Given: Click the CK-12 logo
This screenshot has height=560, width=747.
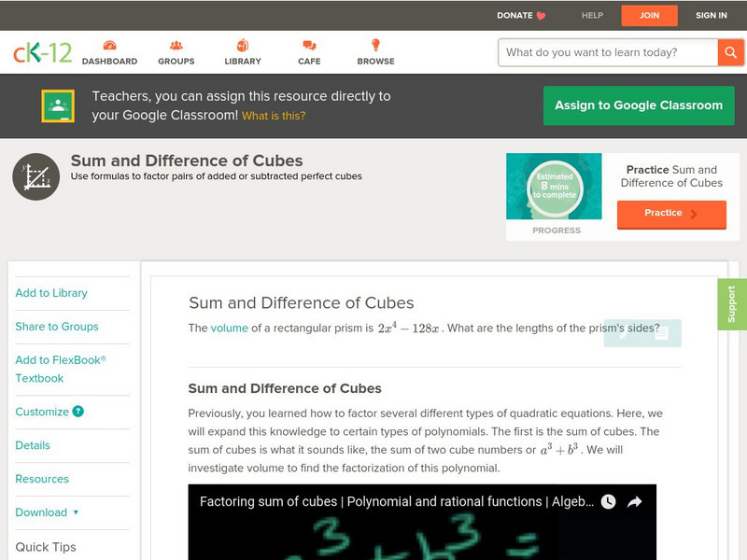Looking at the screenshot, I should point(42,52).
